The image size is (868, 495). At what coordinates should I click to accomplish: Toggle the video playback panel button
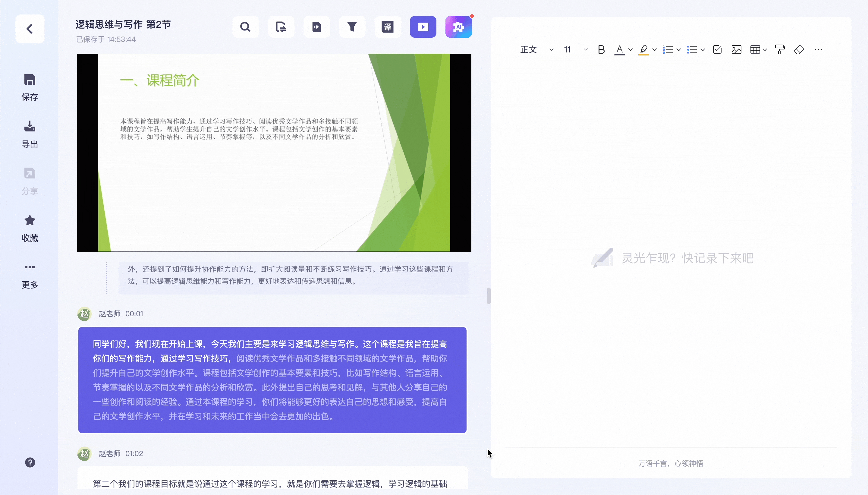[423, 27]
